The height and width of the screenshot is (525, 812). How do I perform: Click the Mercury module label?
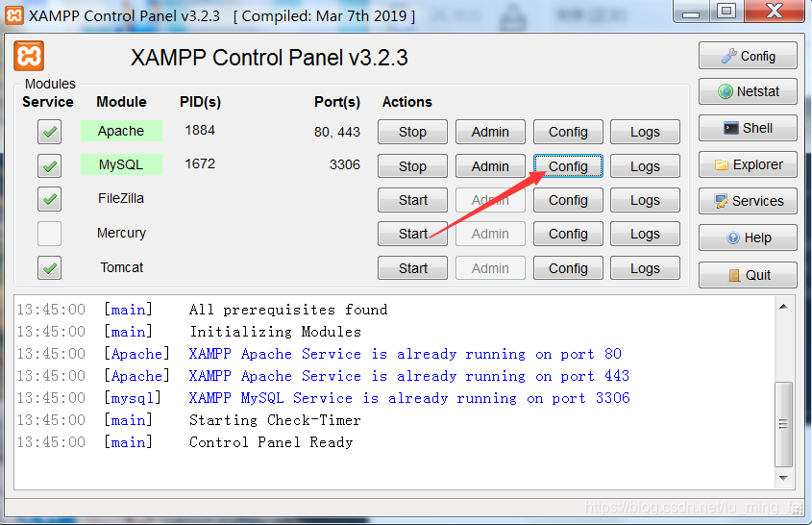pos(121,234)
